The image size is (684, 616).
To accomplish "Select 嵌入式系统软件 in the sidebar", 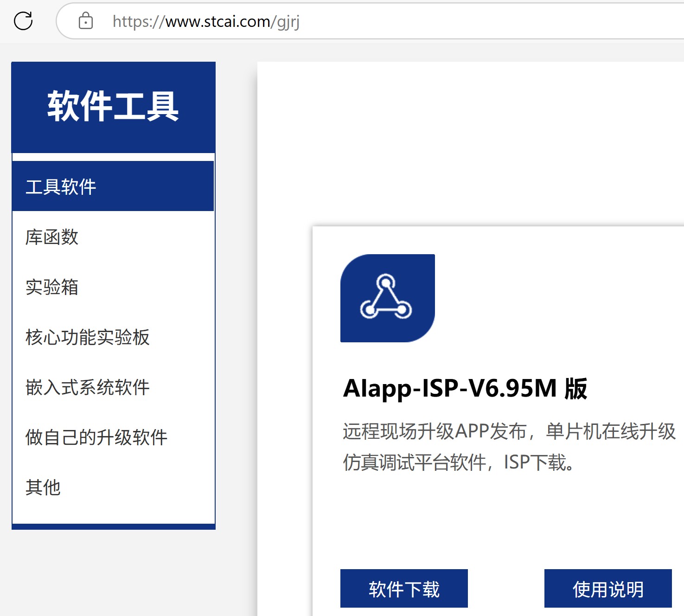I will pos(113,387).
